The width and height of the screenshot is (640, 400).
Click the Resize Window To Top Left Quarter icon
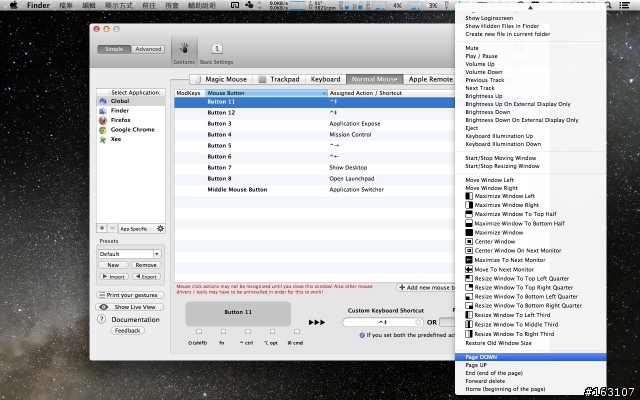pyautogui.click(x=469, y=278)
